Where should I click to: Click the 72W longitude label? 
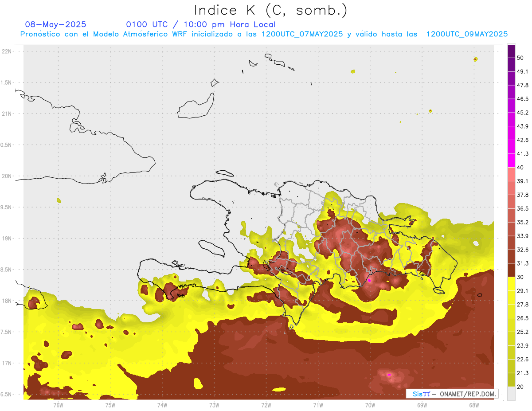click(x=266, y=405)
